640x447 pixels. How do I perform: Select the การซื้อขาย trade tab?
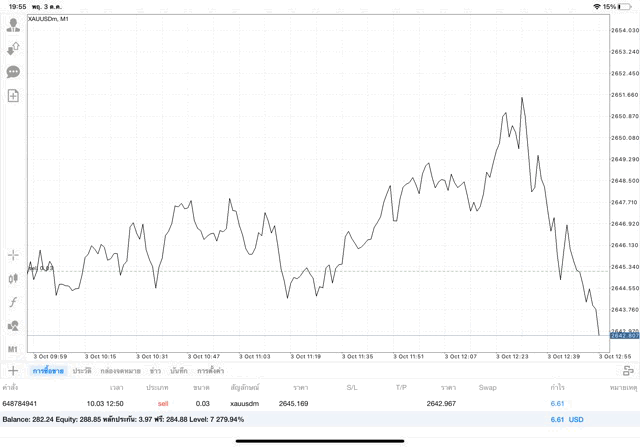tap(46, 371)
